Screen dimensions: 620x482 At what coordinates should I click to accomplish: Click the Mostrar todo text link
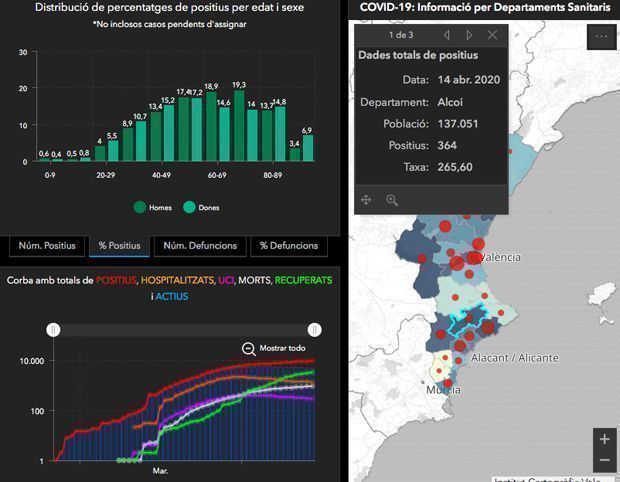(282, 348)
